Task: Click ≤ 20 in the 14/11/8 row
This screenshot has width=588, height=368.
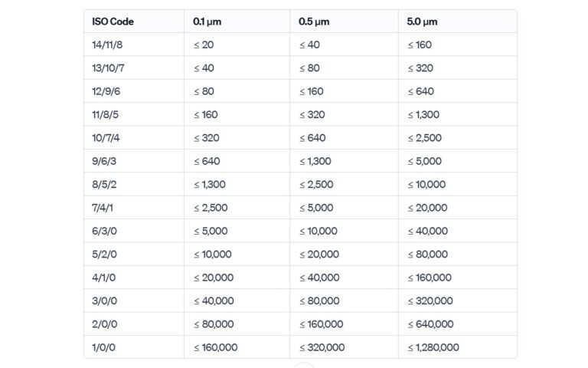Action: click(x=204, y=44)
